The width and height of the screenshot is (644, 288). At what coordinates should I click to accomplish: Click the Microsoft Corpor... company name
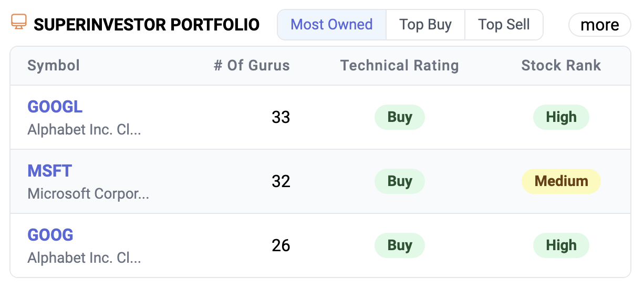(x=88, y=194)
